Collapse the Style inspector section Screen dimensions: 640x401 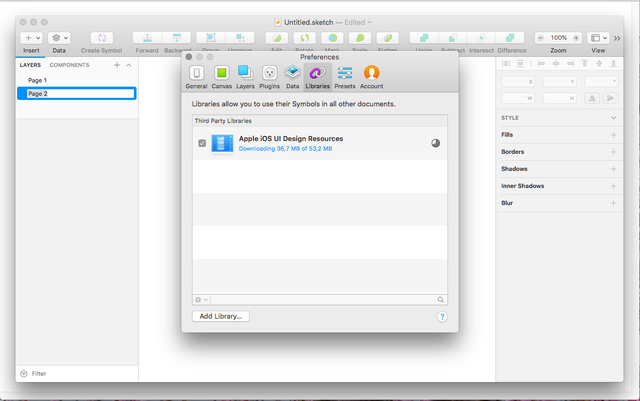[x=613, y=118]
